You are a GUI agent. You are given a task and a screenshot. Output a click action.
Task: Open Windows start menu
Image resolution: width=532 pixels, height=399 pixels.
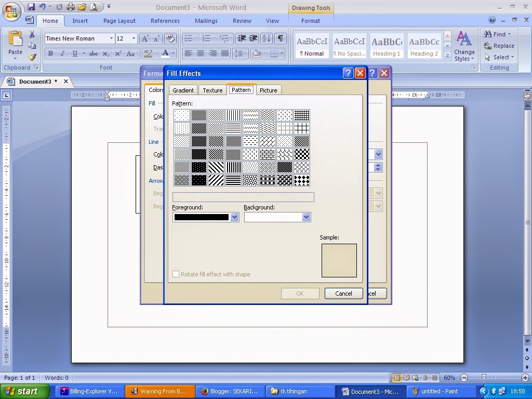point(24,391)
